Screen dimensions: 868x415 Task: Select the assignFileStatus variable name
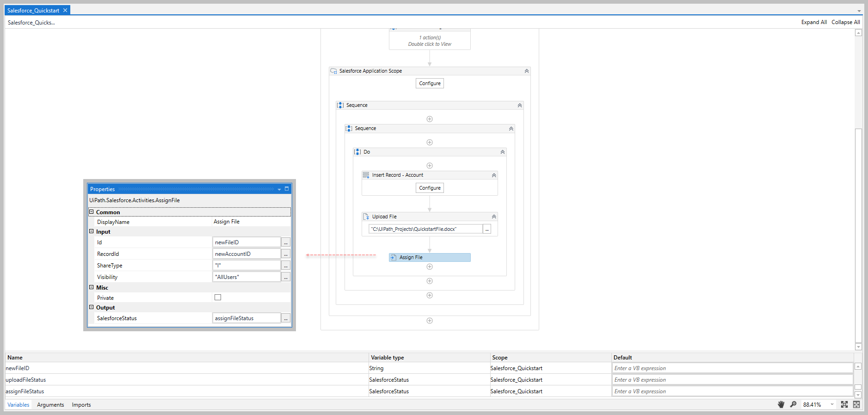click(x=25, y=391)
